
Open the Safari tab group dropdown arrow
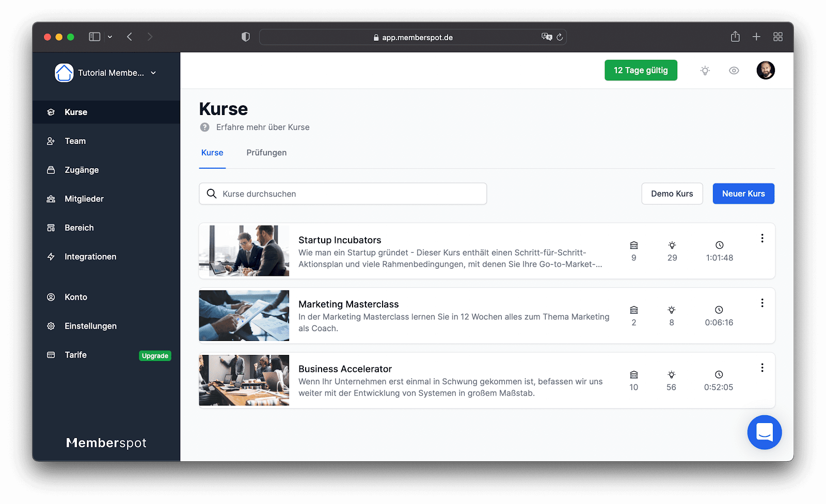(x=110, y=37)
